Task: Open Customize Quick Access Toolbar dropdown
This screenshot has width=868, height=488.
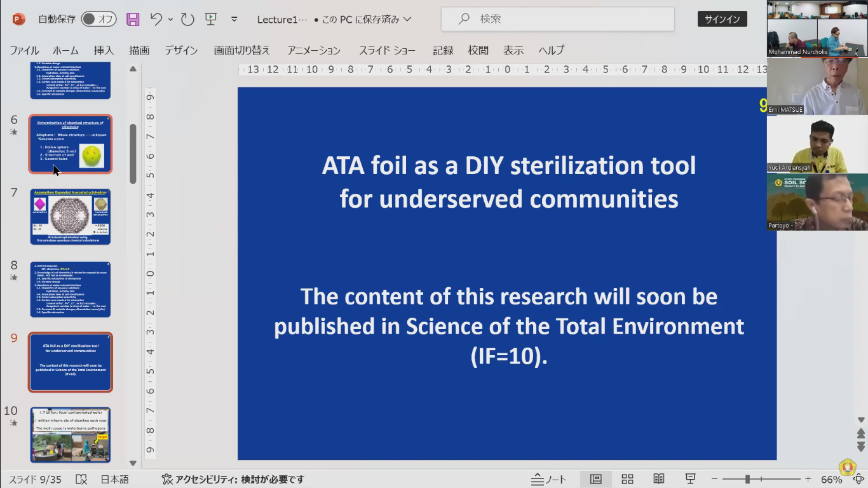Action: [x=234, y=20]
